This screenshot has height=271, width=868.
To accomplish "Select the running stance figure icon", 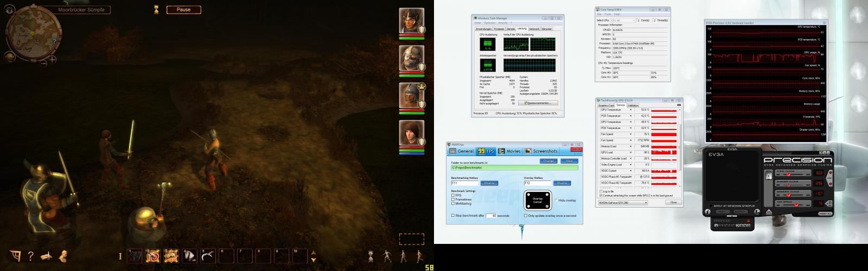I will coord(419,256).
